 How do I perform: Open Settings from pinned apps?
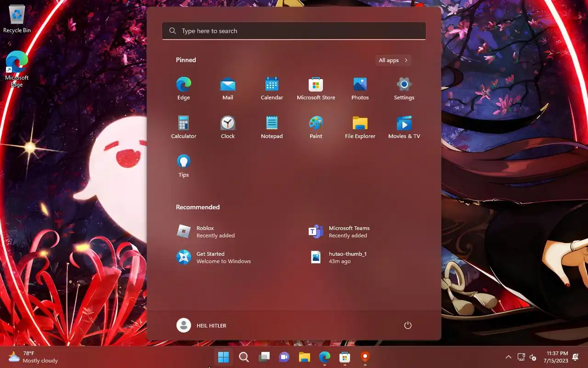coord(404,89)
